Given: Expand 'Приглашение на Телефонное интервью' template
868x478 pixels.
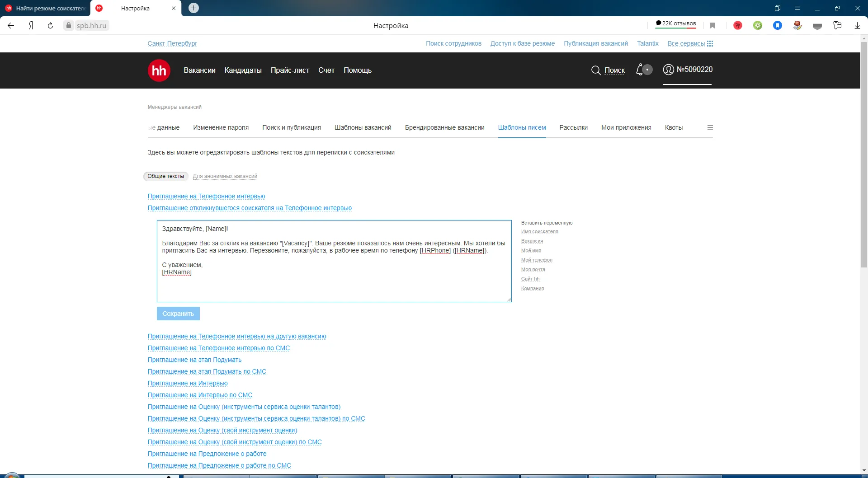Looking at the screenshot, I should pyautogui.click(x=206, y=196).
